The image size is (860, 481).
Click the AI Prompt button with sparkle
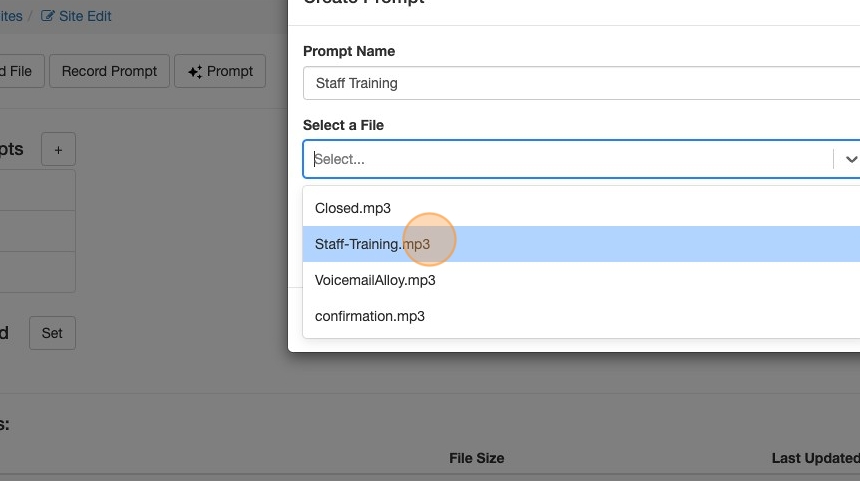[220, 71]
